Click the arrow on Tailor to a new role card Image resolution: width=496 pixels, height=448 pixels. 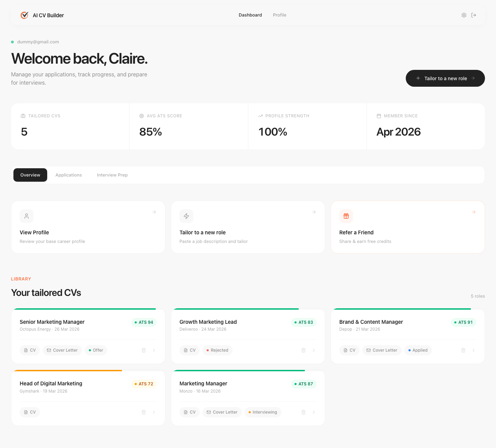[314, 212]
